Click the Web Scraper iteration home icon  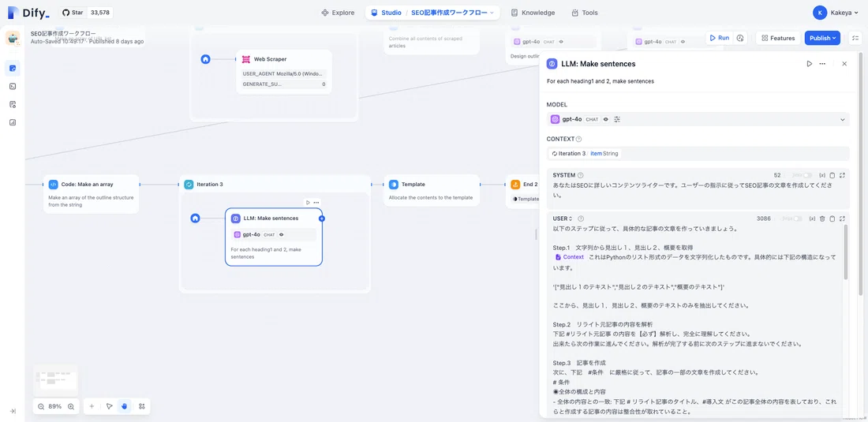[205, 58]
